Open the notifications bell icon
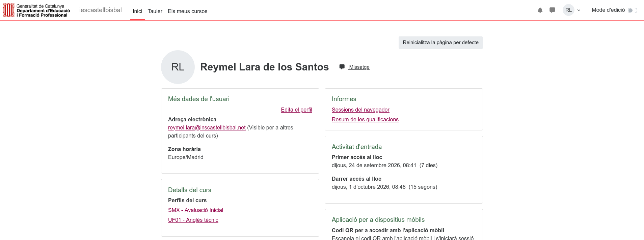644x240 pixels. click(540, 10)
